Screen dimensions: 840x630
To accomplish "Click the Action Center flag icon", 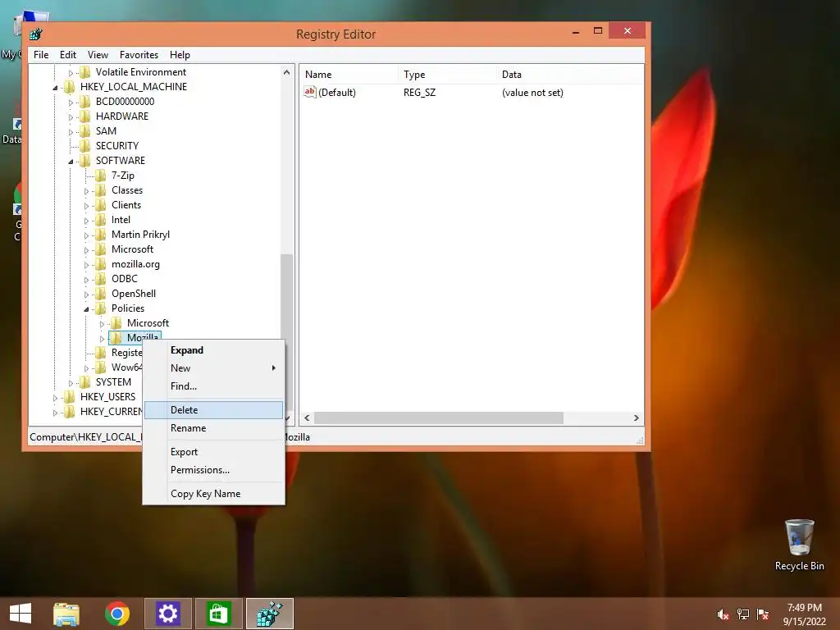I will pos(763,614).
